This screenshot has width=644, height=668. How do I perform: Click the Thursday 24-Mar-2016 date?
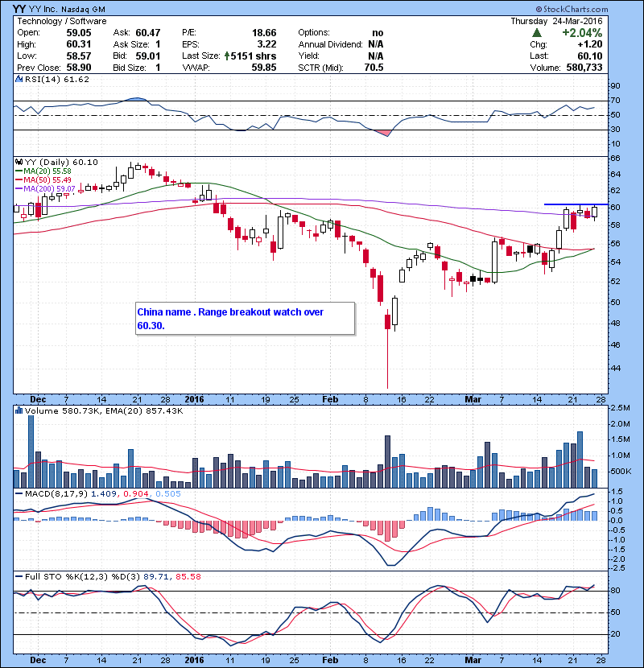pyautogui.click(x=556, y=21)
